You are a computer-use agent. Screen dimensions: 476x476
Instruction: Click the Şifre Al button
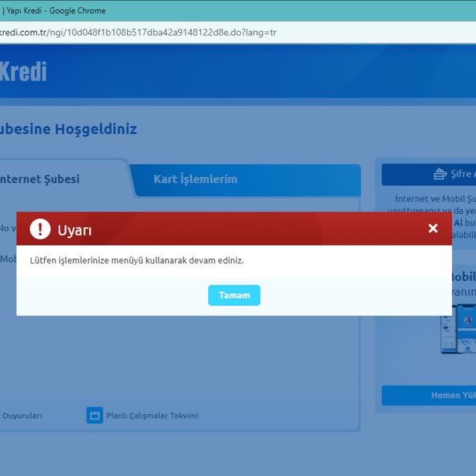tap(429, 174)
